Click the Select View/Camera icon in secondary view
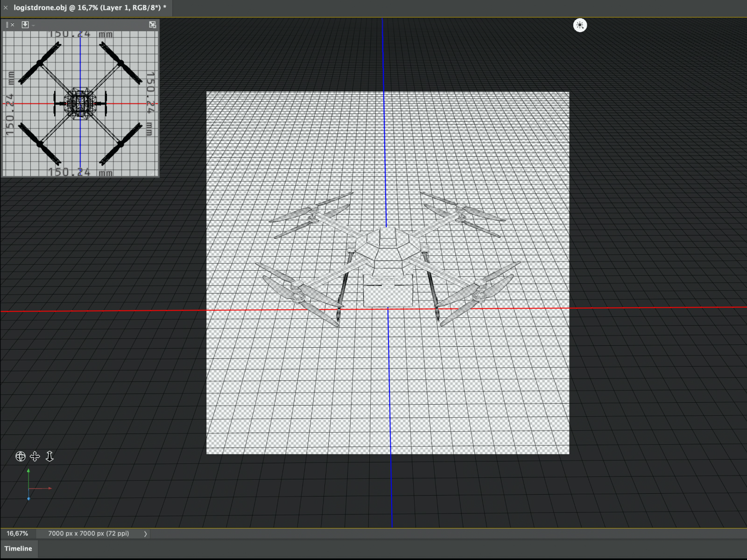Screen dimensions: 747x560 (25, 25)
